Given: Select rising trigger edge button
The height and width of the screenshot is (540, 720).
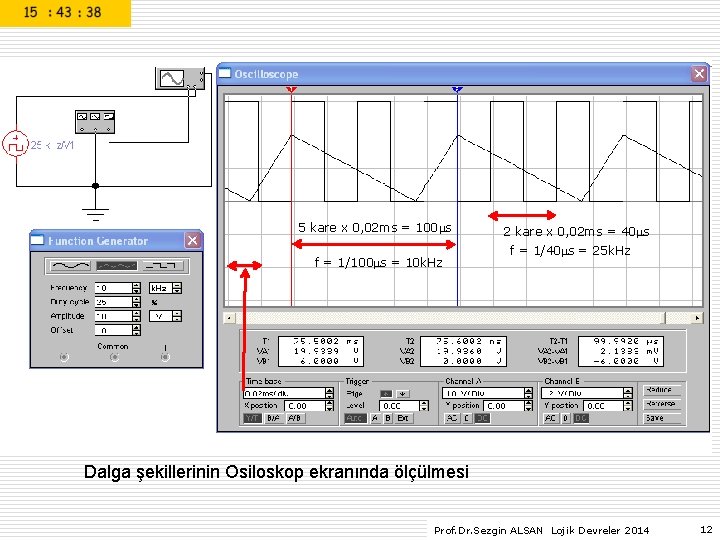Looking at the screenshot, I should pyautogui.click(x=387, y=394).
